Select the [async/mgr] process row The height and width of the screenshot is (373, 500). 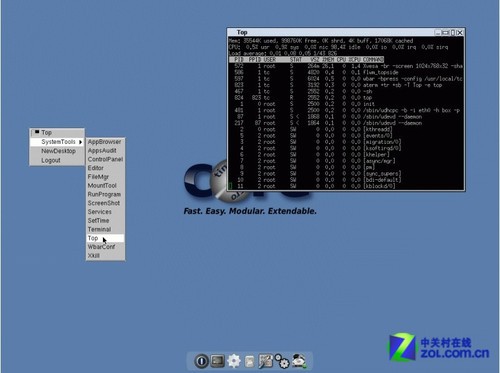[x=346, y=161]
